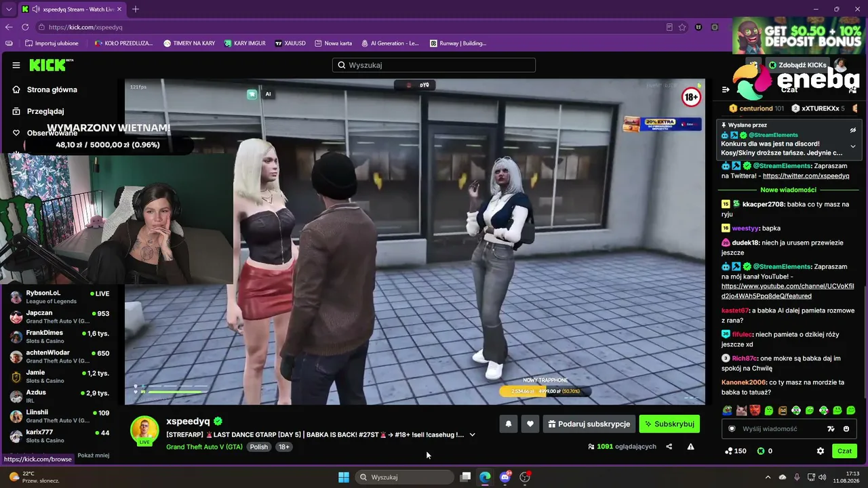Open the Kick hamburger menu
This screenshot has width=868, height=488.
tap(16, 65)
